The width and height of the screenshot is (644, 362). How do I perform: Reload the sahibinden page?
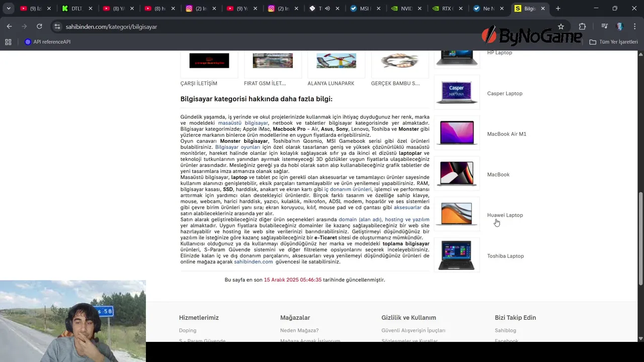point(40,27)
